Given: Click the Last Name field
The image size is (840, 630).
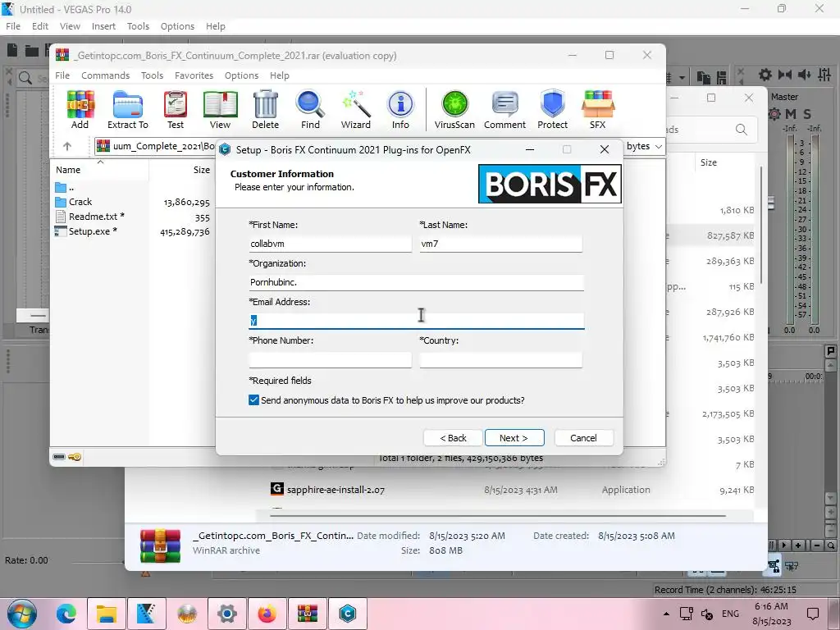Looking at the screenshot, I should [501, 244].
